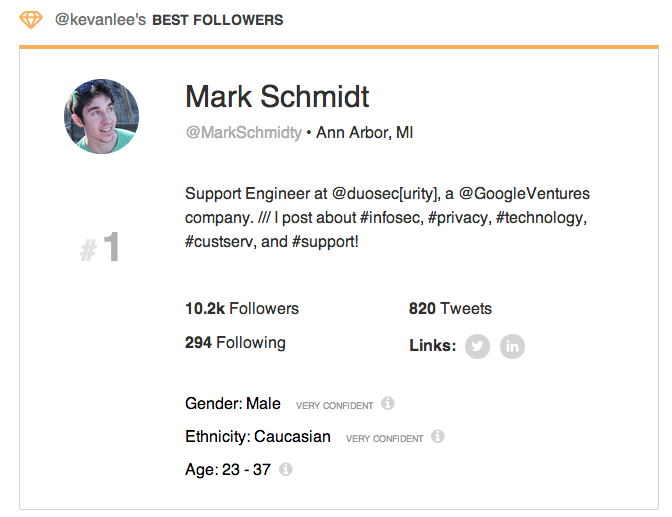Open the Mark Schmidt name heading

(x=277, y=97)
